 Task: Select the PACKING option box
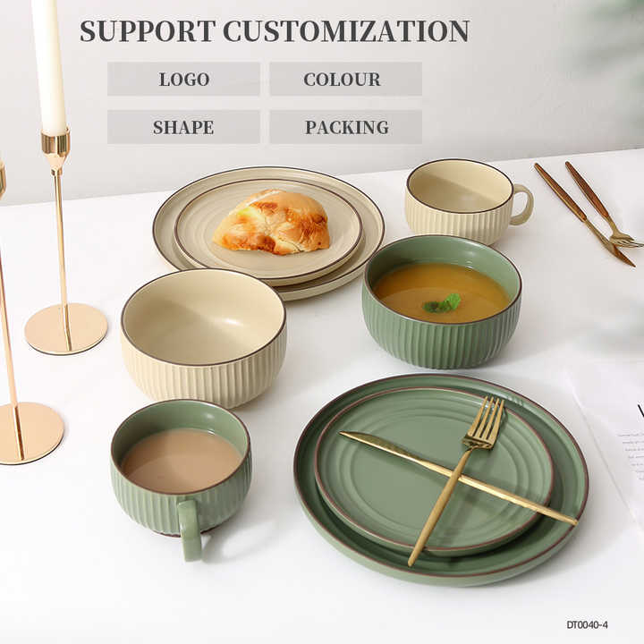[345, 126]
